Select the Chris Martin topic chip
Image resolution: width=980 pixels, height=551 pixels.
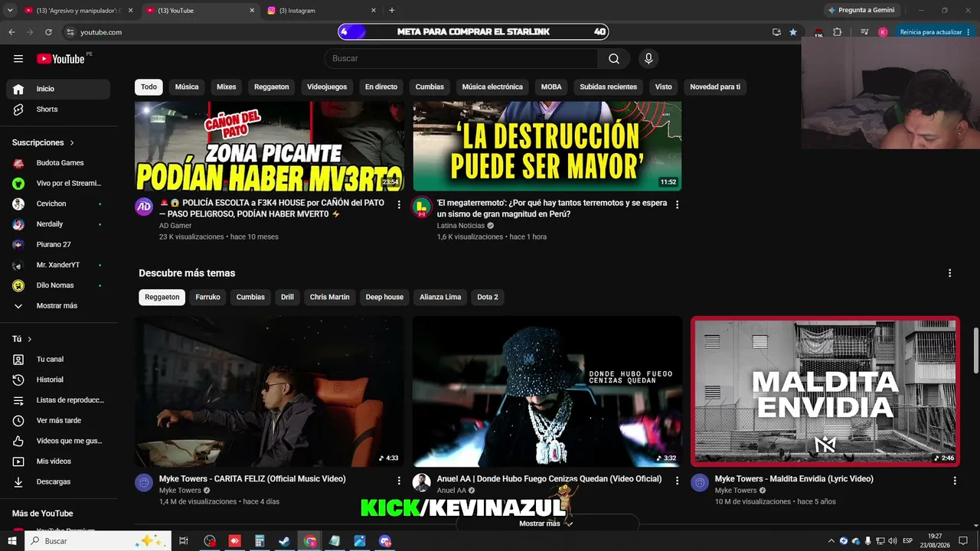tap(329, 297)
